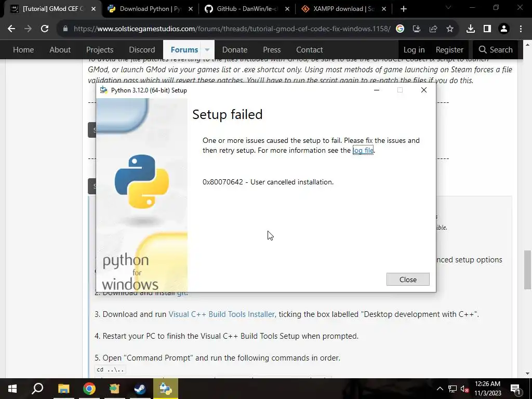Select Python installer taskbar icon

(x=166, y=389)
